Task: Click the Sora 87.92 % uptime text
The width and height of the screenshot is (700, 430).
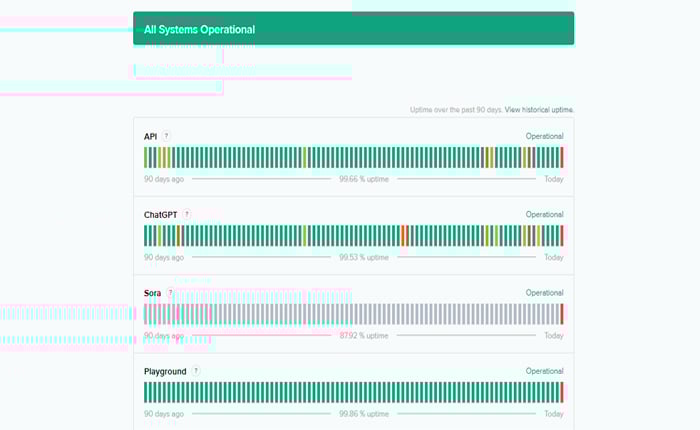Action: point(363,335)
